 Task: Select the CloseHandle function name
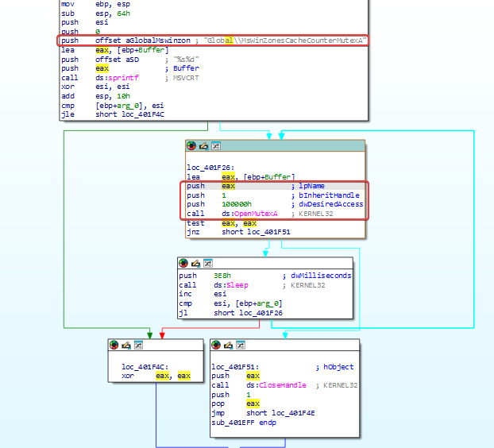[x=283, y=385]
